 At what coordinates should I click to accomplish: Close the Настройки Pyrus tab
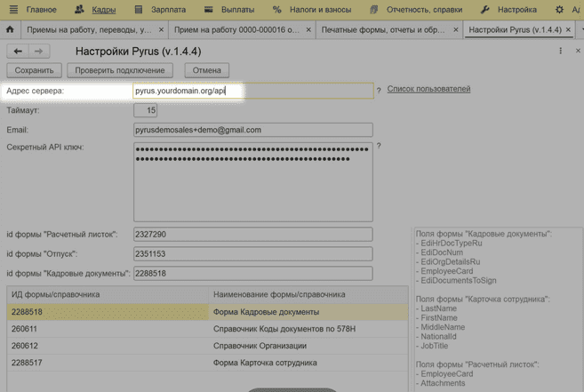coord(569,30)
